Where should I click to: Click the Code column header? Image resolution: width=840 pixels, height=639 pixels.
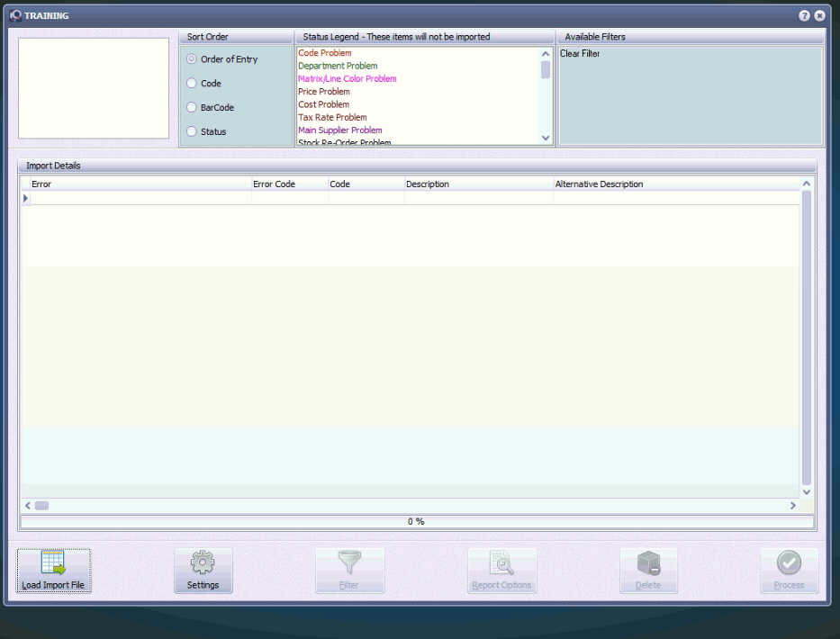366,184
